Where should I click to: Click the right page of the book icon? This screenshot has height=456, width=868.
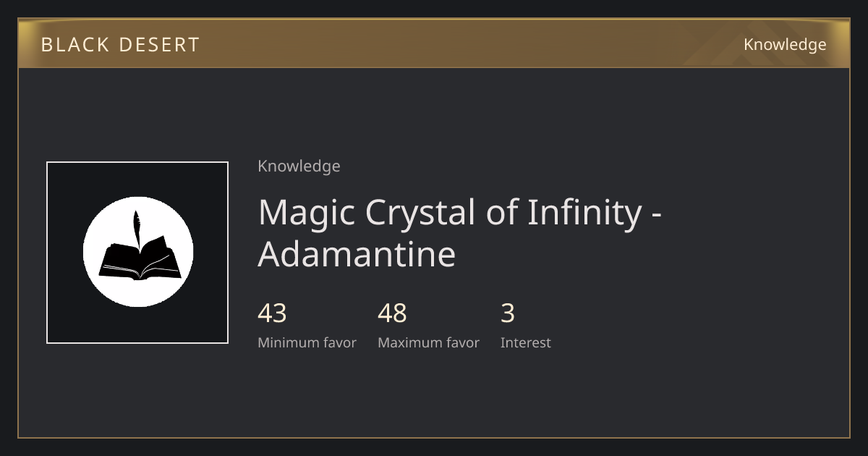[160, 258]
